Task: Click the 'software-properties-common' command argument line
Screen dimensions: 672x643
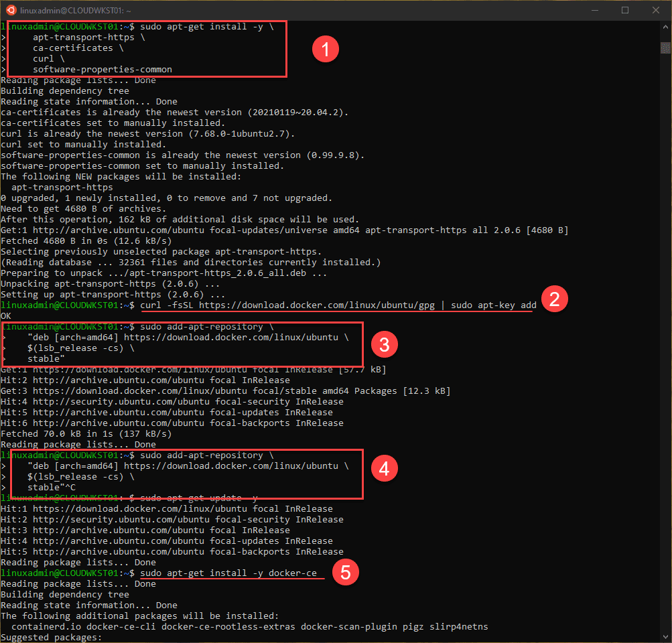Action: pos(103,70)
